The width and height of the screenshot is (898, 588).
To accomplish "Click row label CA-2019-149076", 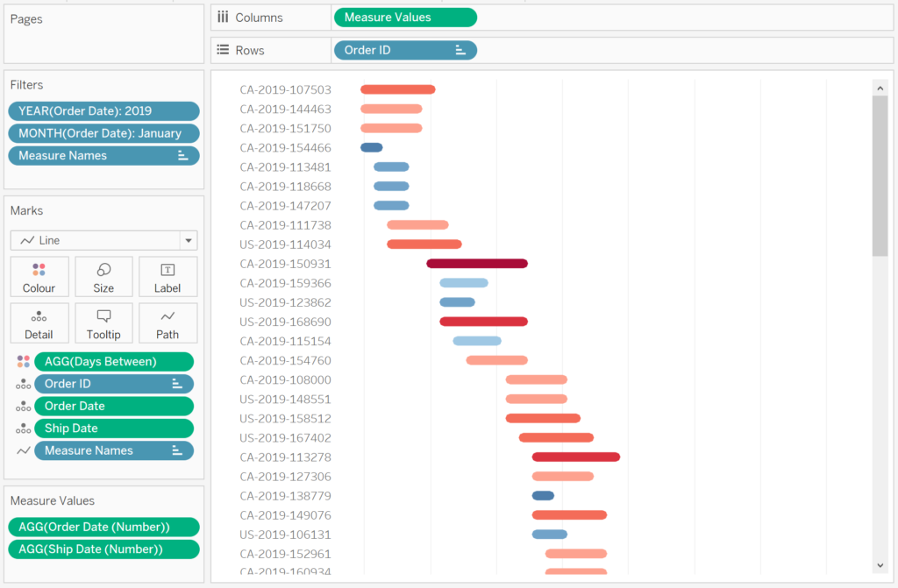I will pos(285,515).
